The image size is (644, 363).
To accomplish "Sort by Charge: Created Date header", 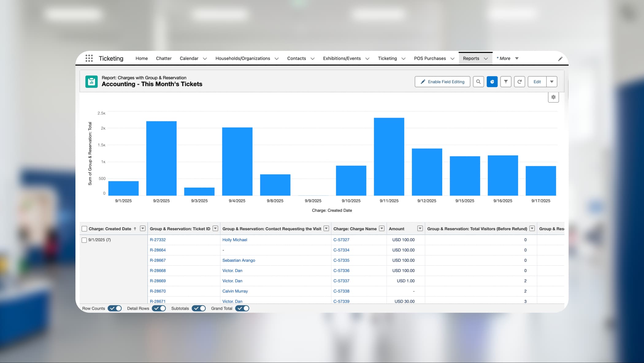I will [110, 229].
